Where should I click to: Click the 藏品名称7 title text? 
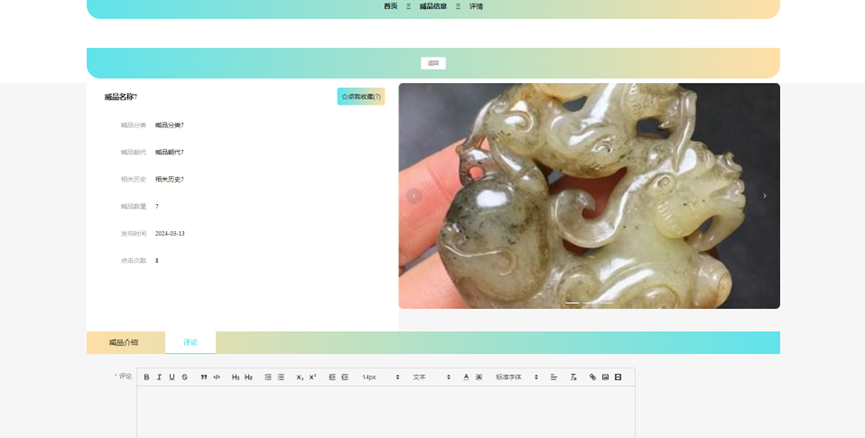click(121, 97)
